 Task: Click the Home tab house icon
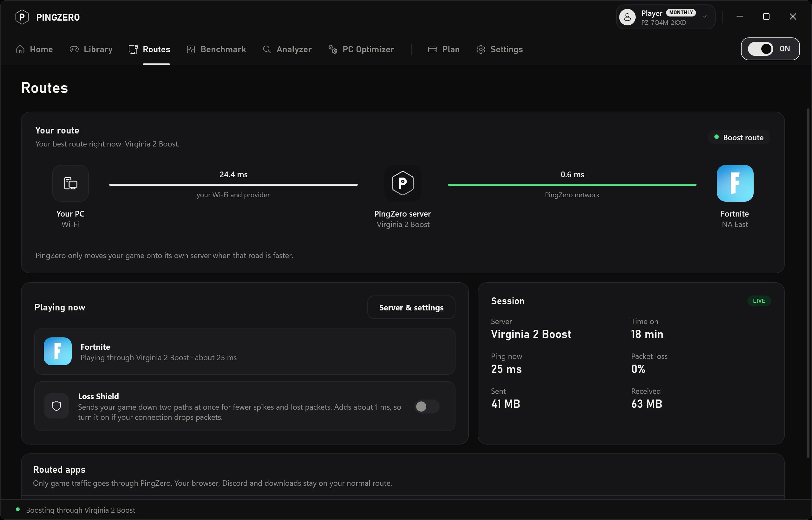pyautogui.click(x=20, y=49)
